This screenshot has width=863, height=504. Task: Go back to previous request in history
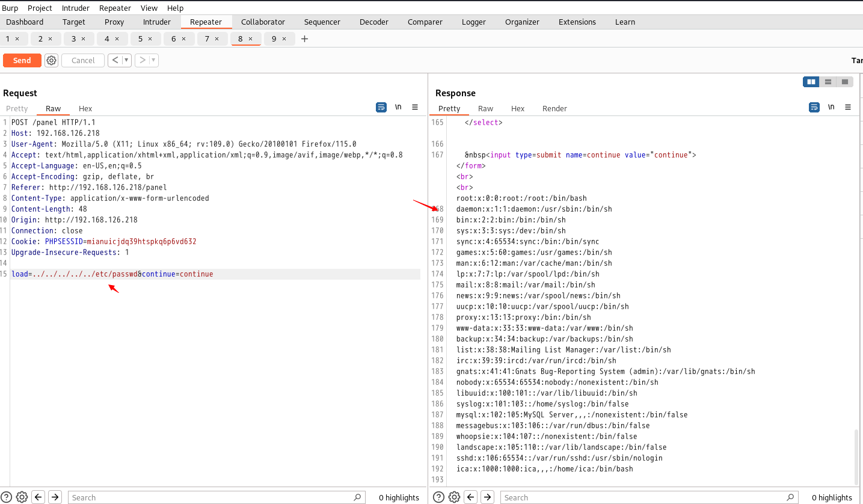click(x=114, y=60)
